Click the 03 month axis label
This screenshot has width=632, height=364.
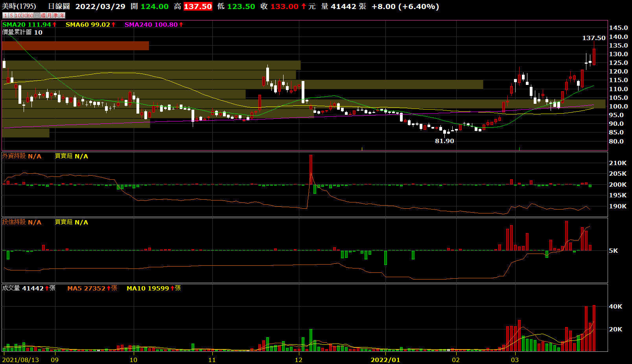tap(514, 360)
